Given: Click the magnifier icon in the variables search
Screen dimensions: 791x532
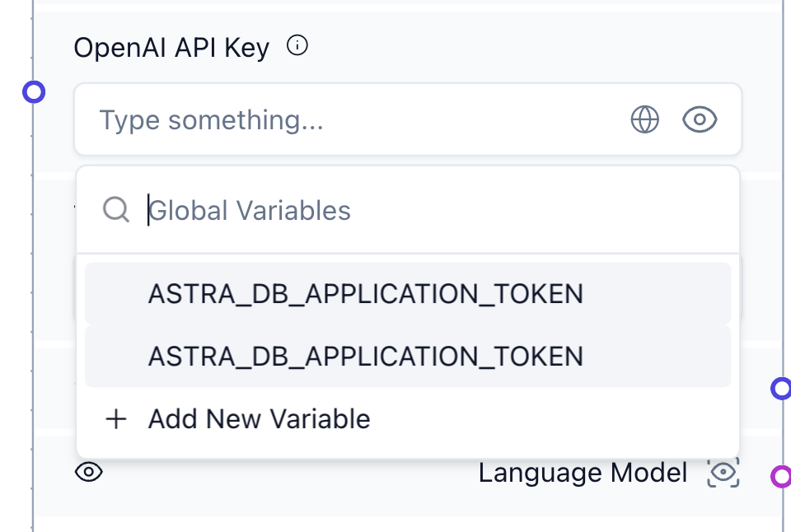Looking at the screenshot, I should point(115,210).
